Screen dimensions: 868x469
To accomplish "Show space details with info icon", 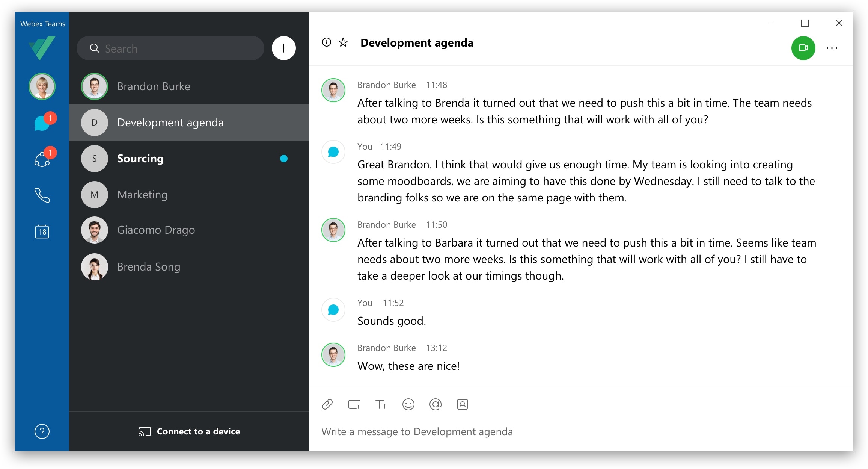I will coord(327,42).
